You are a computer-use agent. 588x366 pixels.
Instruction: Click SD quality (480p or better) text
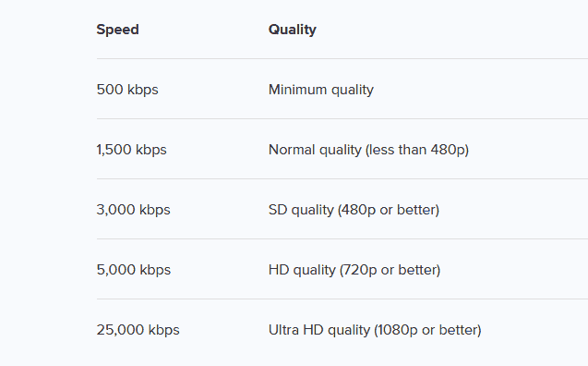coord(354,210)
